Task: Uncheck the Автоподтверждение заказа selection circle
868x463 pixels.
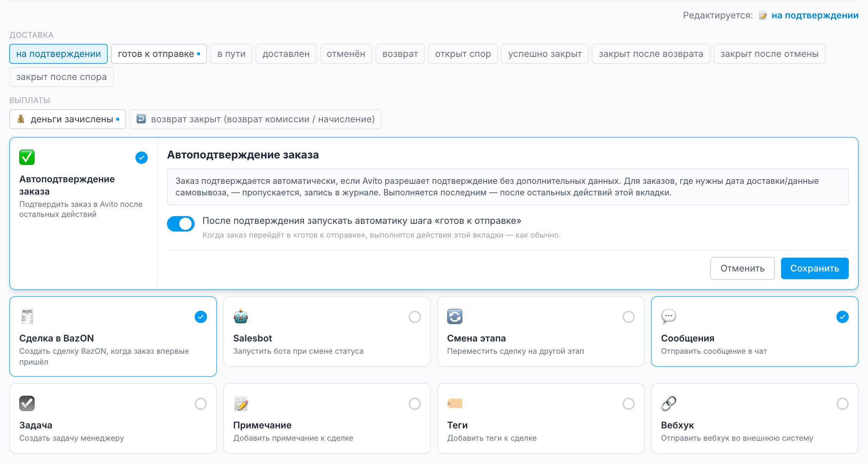Action: pyautogui.click(x=142, y=158)
